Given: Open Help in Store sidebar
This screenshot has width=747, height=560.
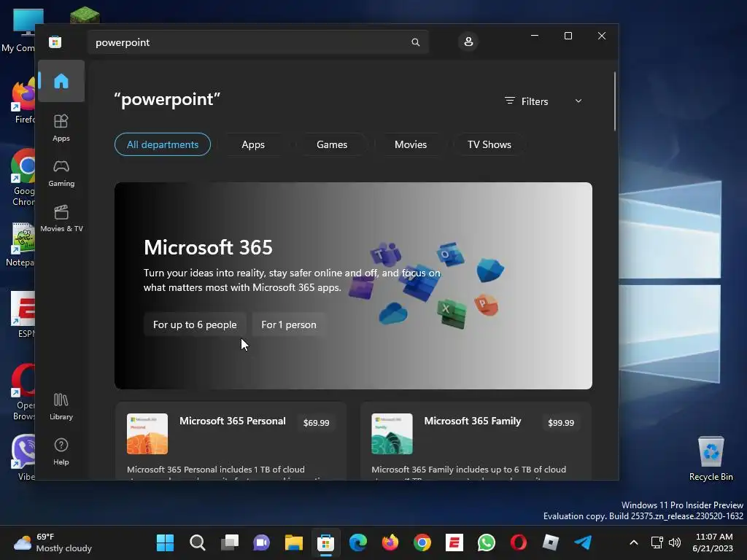Looking at the screenshot, I should [61, 451].
